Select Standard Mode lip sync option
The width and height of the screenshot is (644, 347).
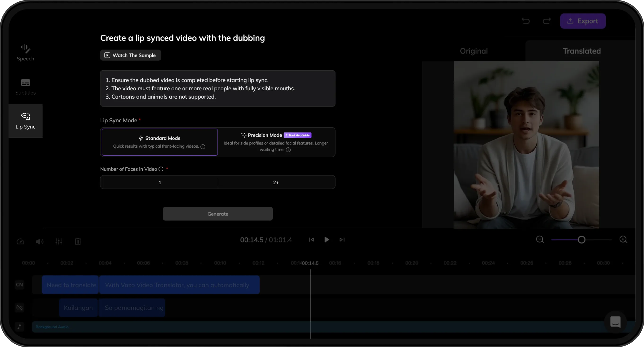coord(160,142)
